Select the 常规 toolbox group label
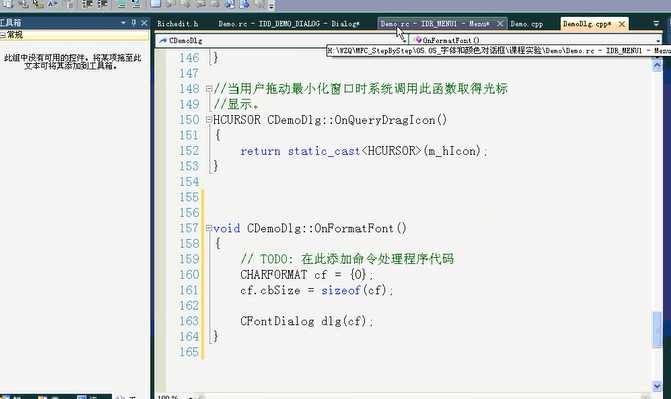 click(15, 35)
